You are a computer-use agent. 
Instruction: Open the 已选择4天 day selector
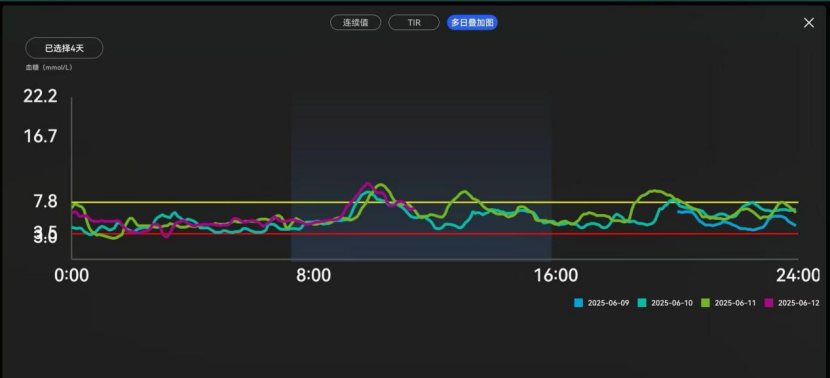coord(64,48)
